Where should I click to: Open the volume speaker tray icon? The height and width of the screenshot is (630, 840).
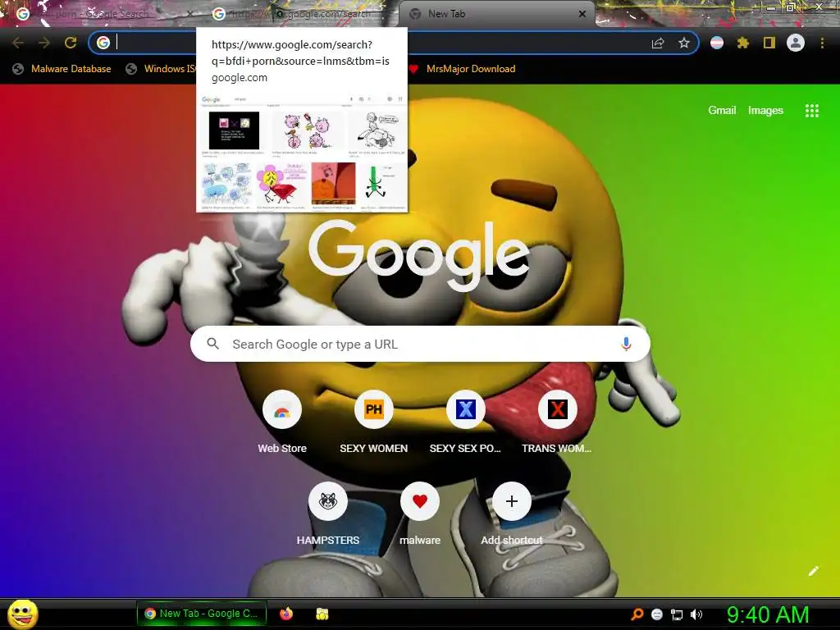[x=696, y=614]
